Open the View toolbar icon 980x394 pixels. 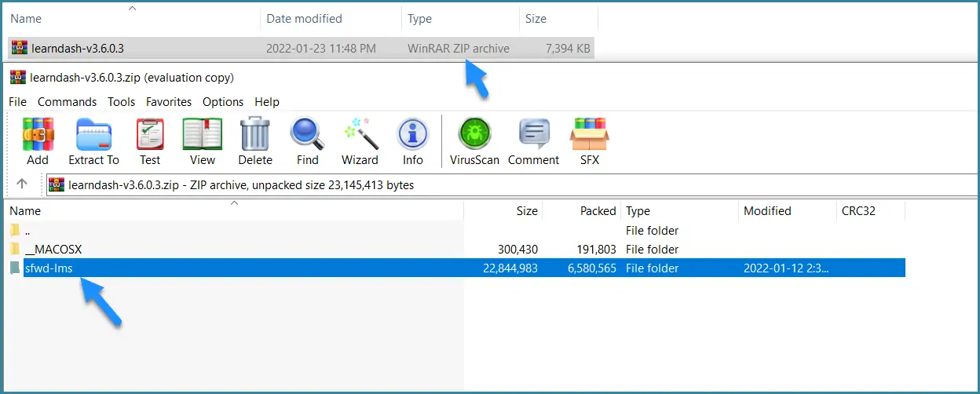pyautogui.click(x=202, y=134)
